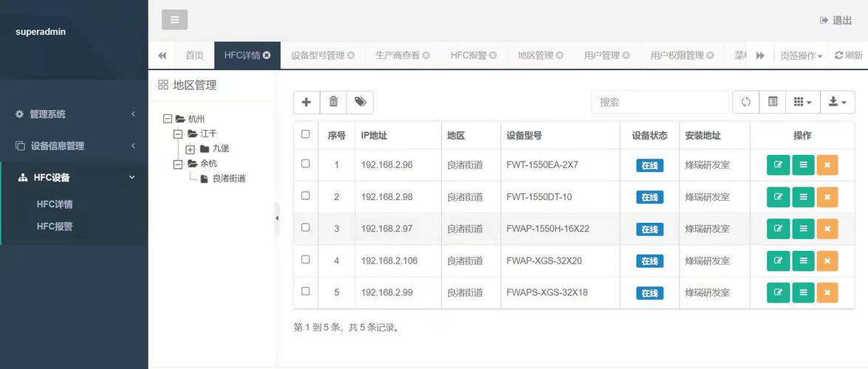Viewport: 868px width, 369px height.
Task: Edit the 192.168.2.106 device row
Action: (x=778, y=261)
